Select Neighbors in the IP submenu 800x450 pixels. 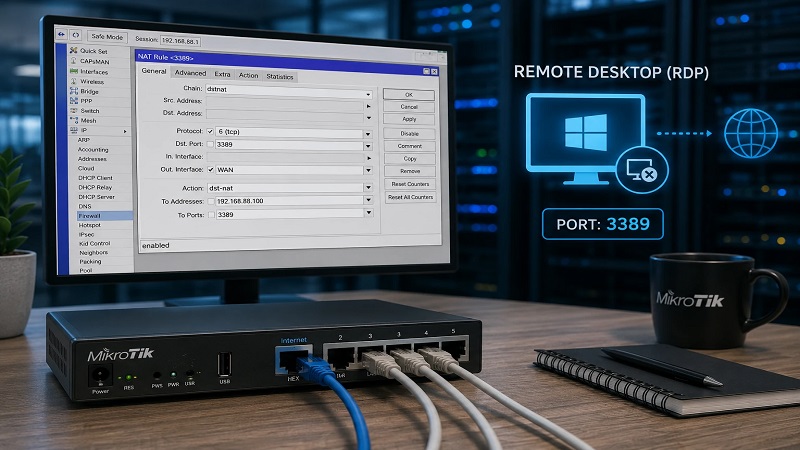pos(93,253)
